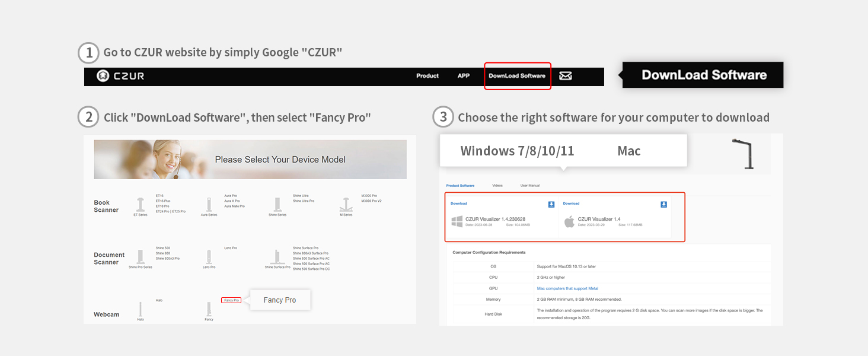The image size is (868, 356).
Task: Select the M Series scanner icon
Action: tap(346, 205)
